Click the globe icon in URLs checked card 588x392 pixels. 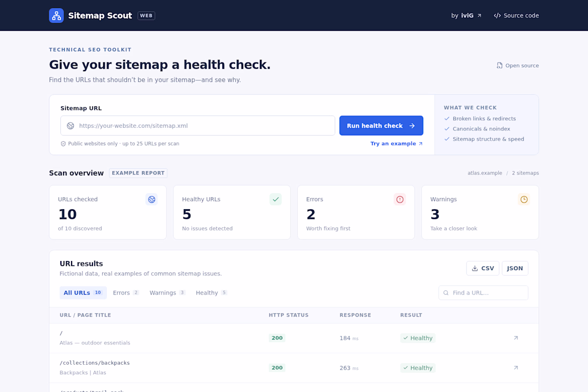tap(151, 199)
